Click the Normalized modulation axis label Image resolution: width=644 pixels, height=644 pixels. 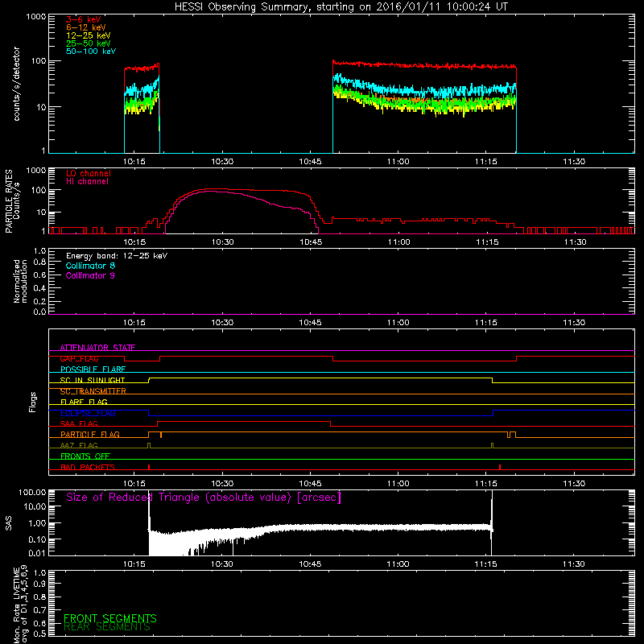(x=20, y=281)
